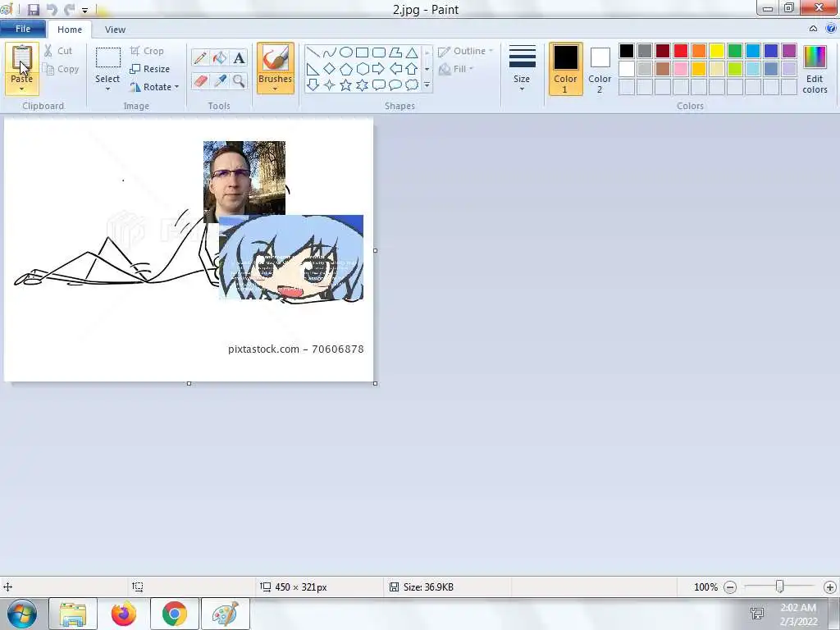Select the Text tool
Image resolution: width=840 pixels, height=630 pixels.
pyautogui.click(x=239, y=58)
